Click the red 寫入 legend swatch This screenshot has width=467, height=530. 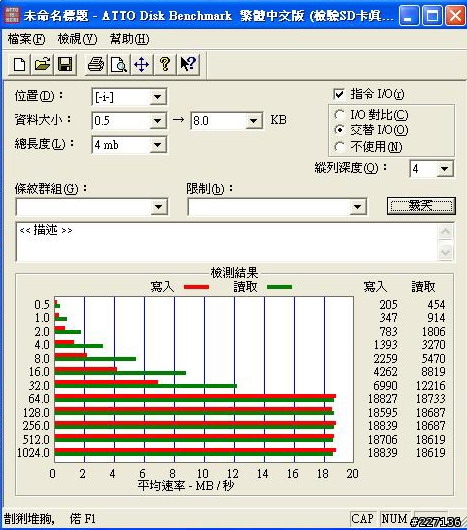click(196, 287)
